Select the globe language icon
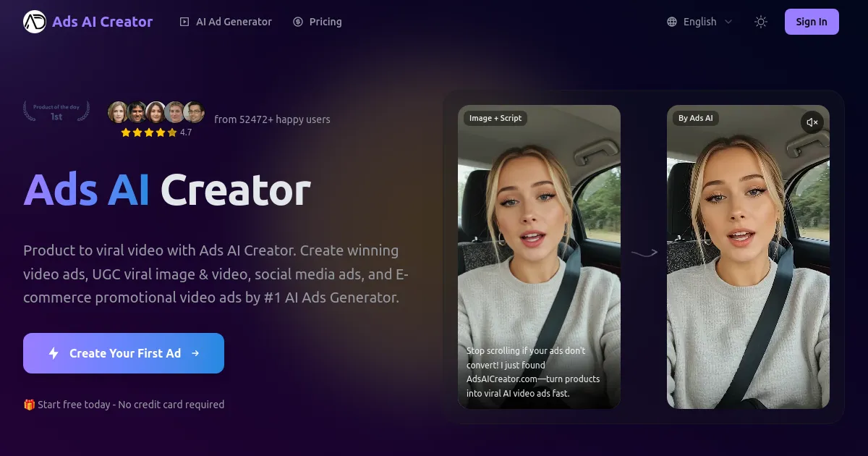This screenshot has height=456, width=868. click(x=673, y=22)
